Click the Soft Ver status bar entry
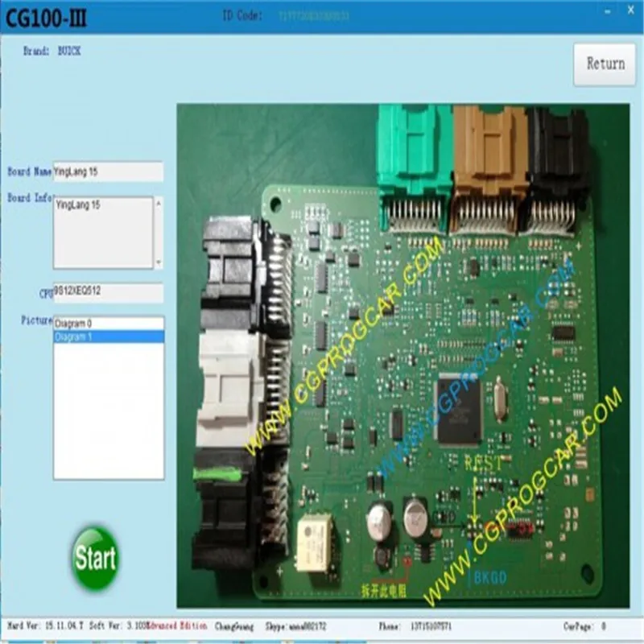644x644 pixels. pyautogui.click(x=118, y=626)
